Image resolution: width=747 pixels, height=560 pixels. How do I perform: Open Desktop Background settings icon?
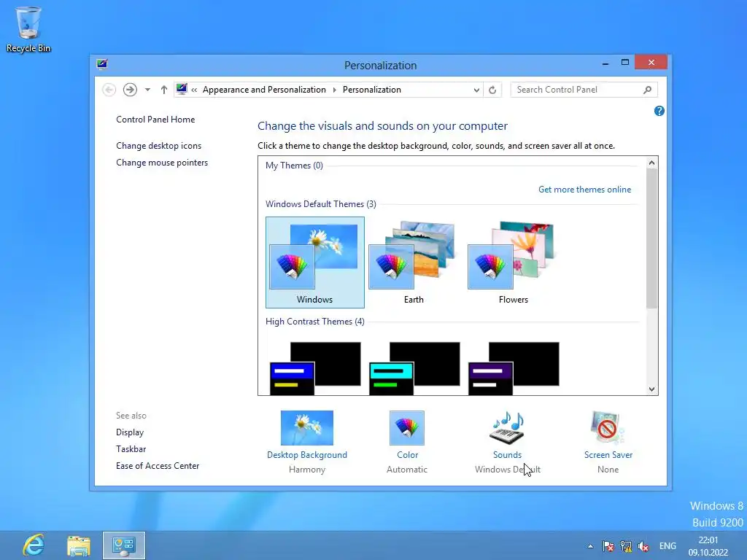click(x=307, y=427)
